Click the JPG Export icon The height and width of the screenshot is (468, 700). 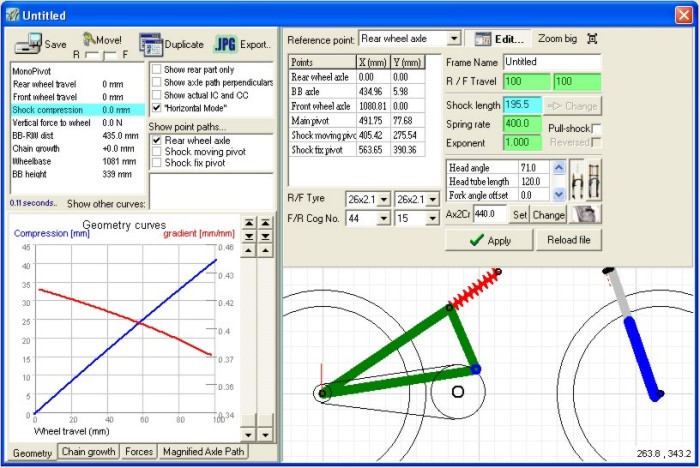[x=225, y=44]
